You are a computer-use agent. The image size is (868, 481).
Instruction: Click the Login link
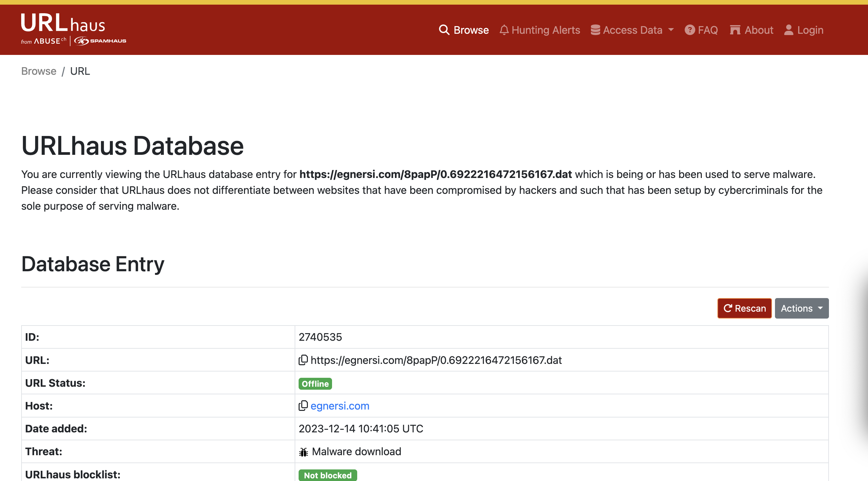[810, 30]
